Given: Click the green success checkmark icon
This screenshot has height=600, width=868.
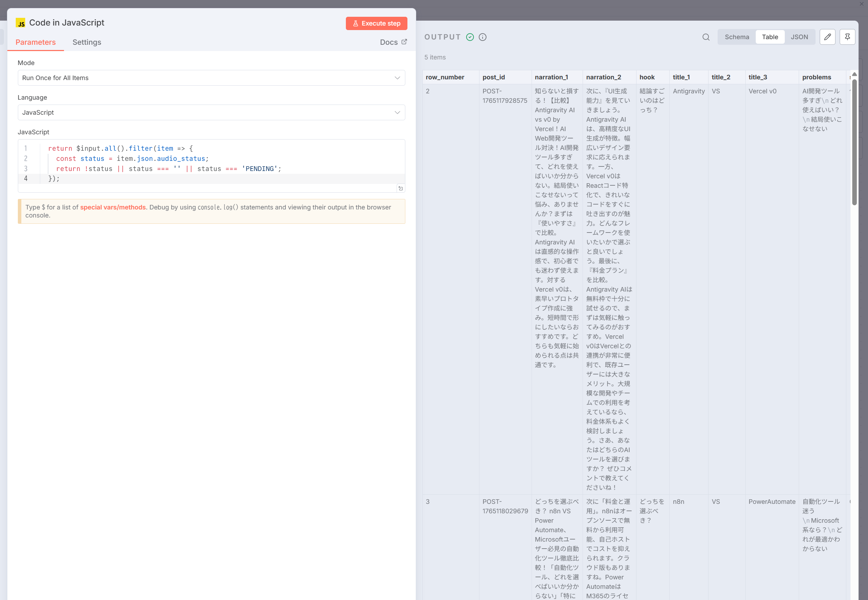Looking at the screenshot, I should point(470,37).
